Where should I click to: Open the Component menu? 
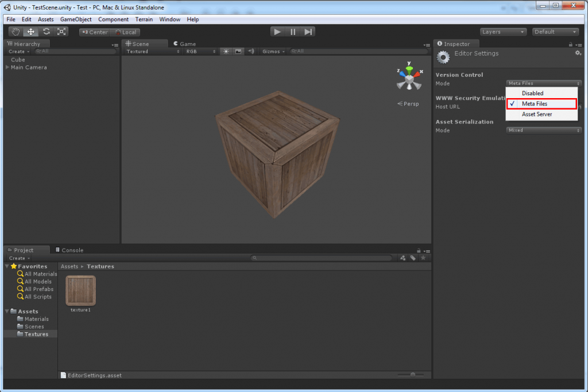[x=113, y=19]
